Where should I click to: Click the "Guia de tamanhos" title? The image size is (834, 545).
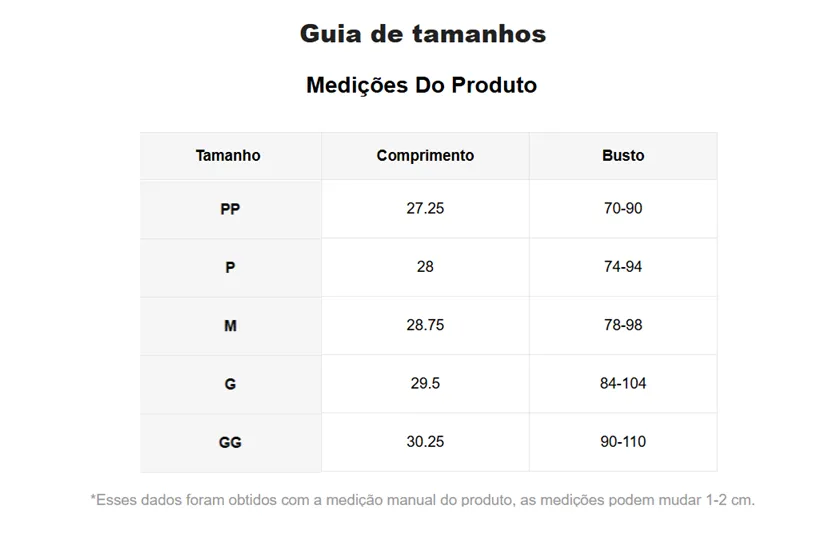422,34
